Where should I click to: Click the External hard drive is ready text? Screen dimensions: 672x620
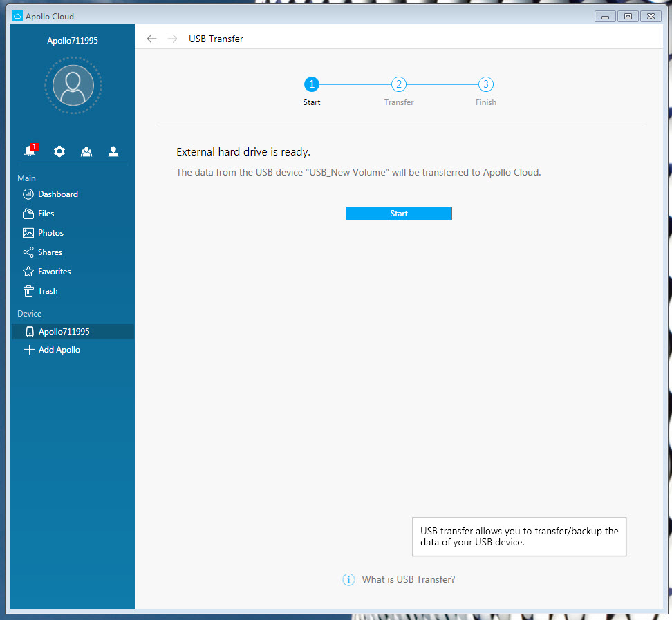(243, 152)
